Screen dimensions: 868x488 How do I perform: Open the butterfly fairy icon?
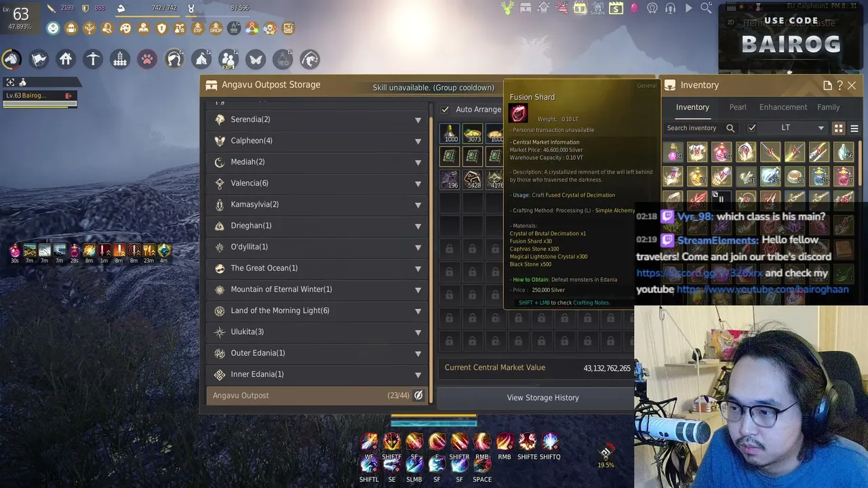(x=256, y=60)
